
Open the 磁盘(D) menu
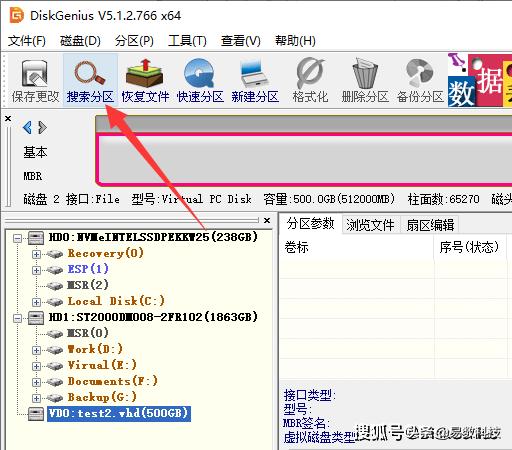pyautogui.click(x=80, y=41)
